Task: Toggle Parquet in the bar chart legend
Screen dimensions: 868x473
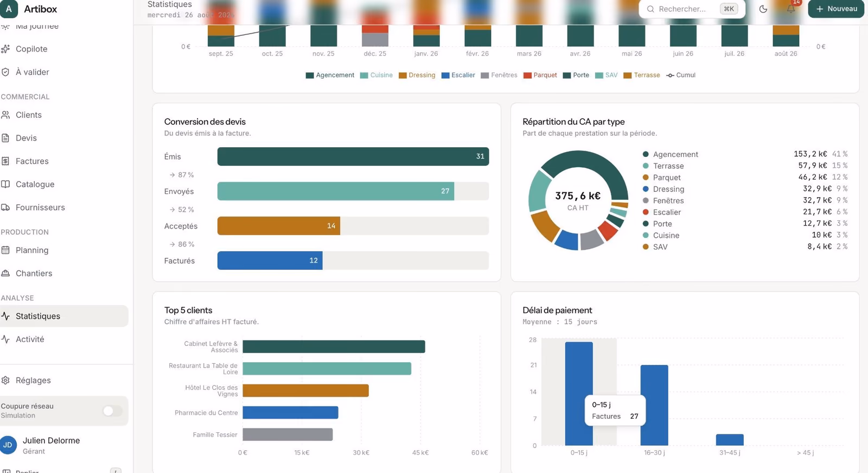Action: (x=540, y=75)
